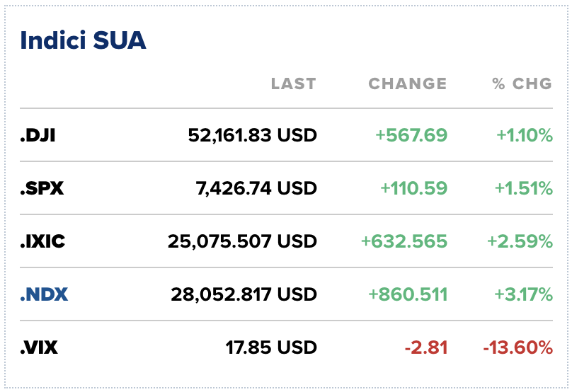Screen dimensions: 572x392
Task: Open the .IXIC index link
Action: point(42,241)
